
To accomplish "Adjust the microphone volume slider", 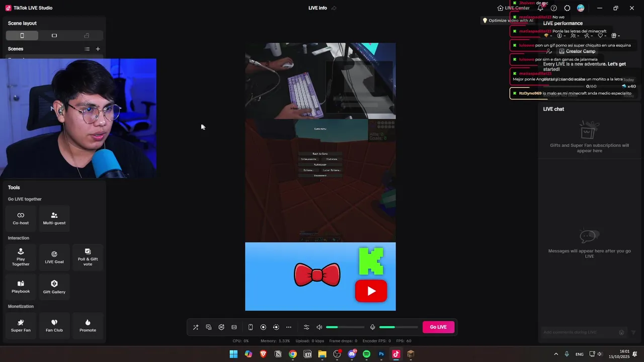I will coord(398,327).
